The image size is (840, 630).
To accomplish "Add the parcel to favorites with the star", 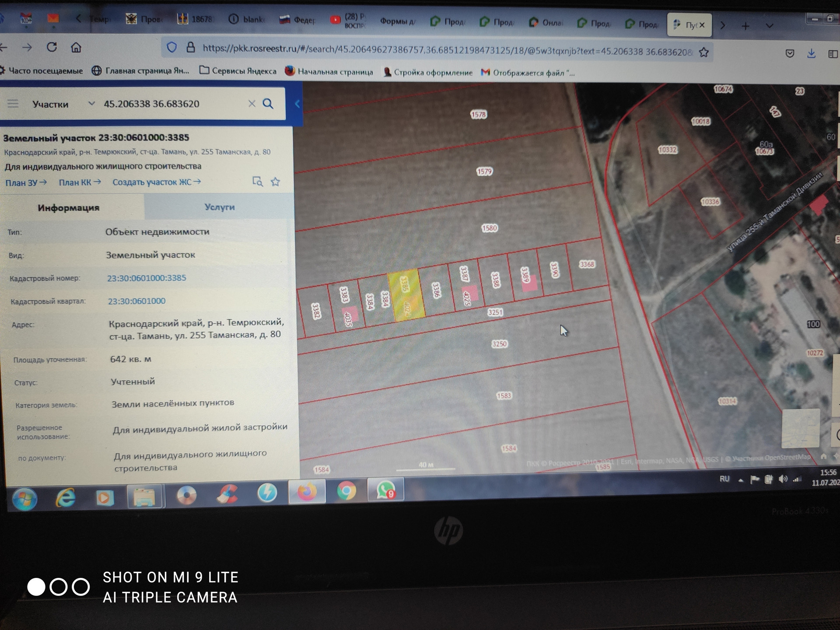I will [x=275, y=182].
